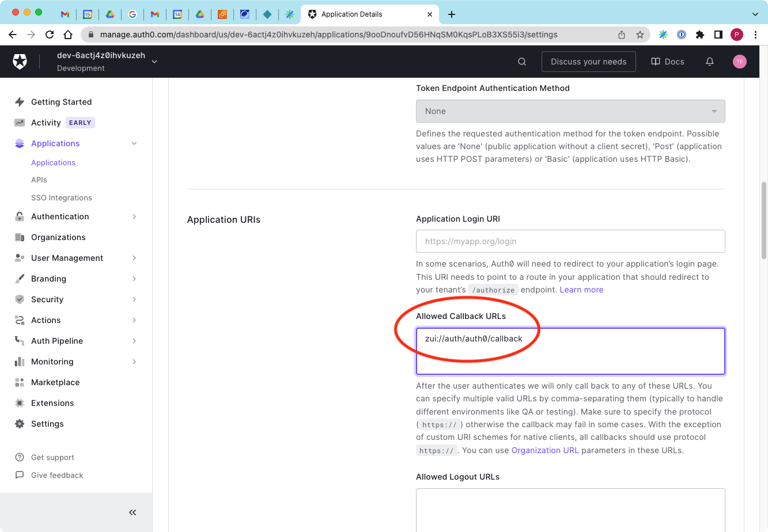Click the Authentication lock icon
The width and height of the screenshot is (768, 532).
coord(20,216)
